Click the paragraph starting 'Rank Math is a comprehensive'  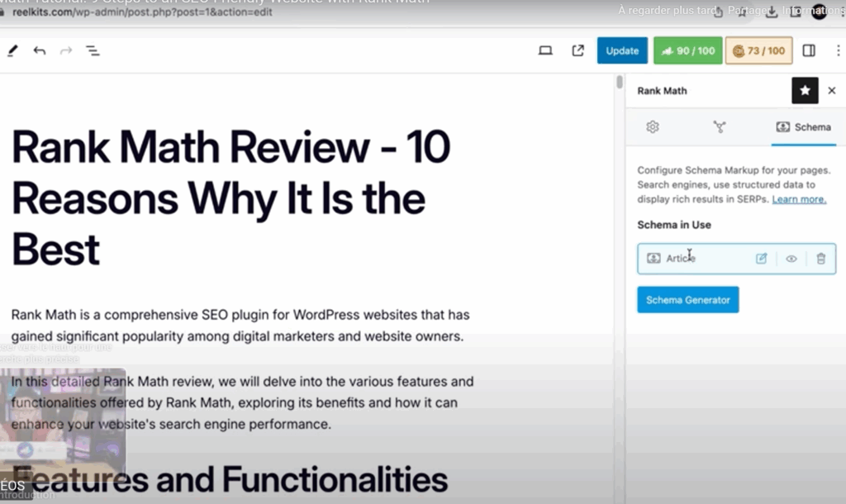coord(240,326)
